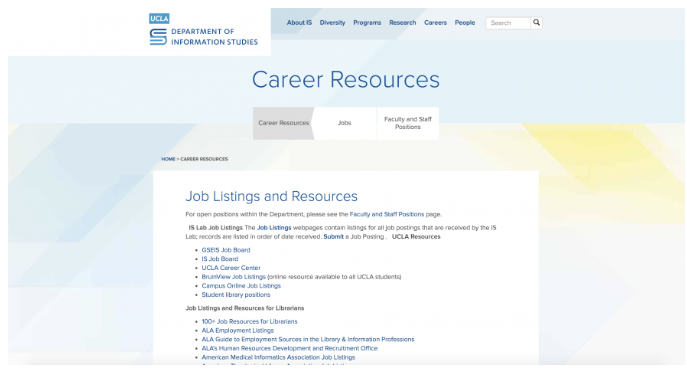Visit Student library positions link
Viewport: 687px width, 369px height.
coord(236,294)
